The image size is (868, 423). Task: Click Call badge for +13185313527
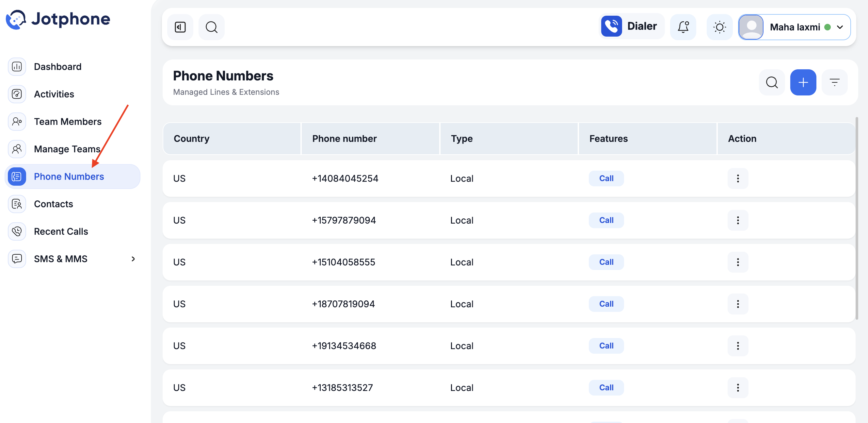pyautogui.click(x=606, y=387)
